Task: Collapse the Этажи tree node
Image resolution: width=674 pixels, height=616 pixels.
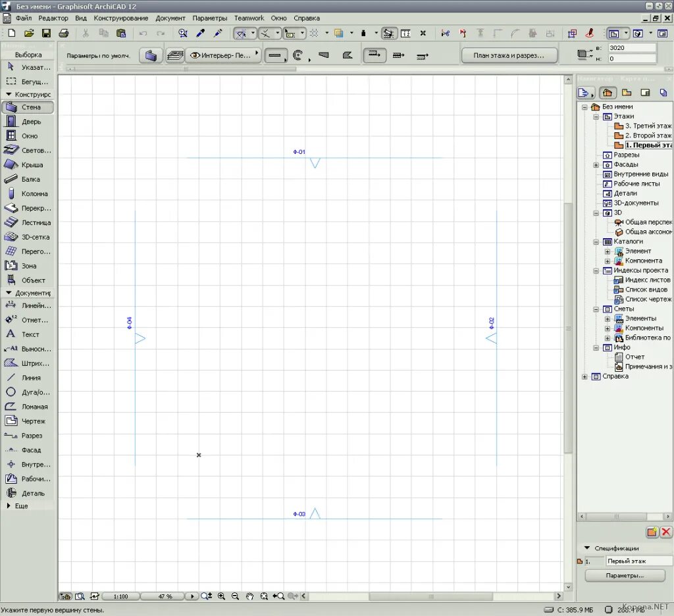Action: coord(596,116)
